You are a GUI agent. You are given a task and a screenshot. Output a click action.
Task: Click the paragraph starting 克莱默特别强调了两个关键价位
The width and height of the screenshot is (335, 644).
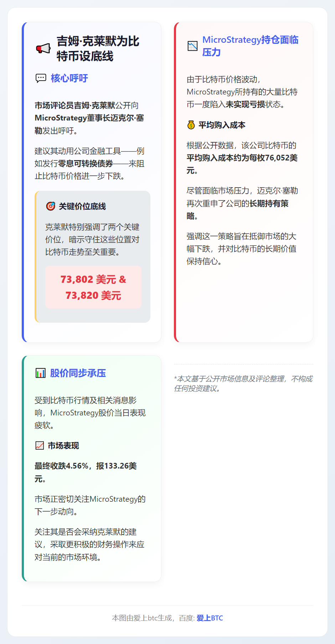tap(92, 239)
